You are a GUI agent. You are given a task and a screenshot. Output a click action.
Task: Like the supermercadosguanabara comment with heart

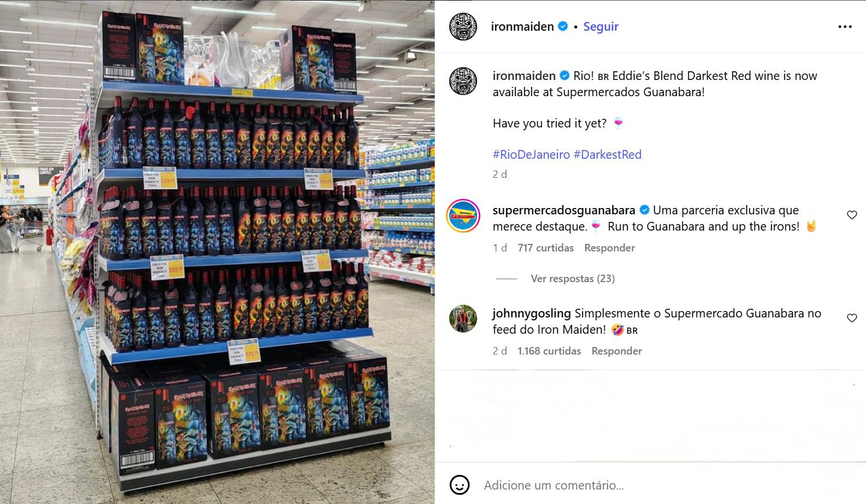(852, 215)
